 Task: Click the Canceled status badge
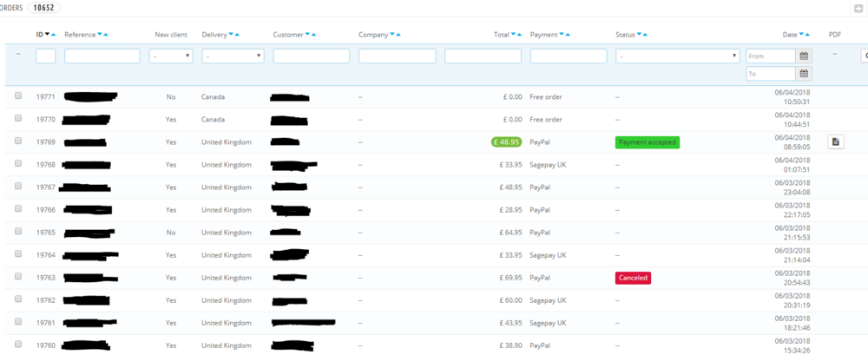point(633,278)
